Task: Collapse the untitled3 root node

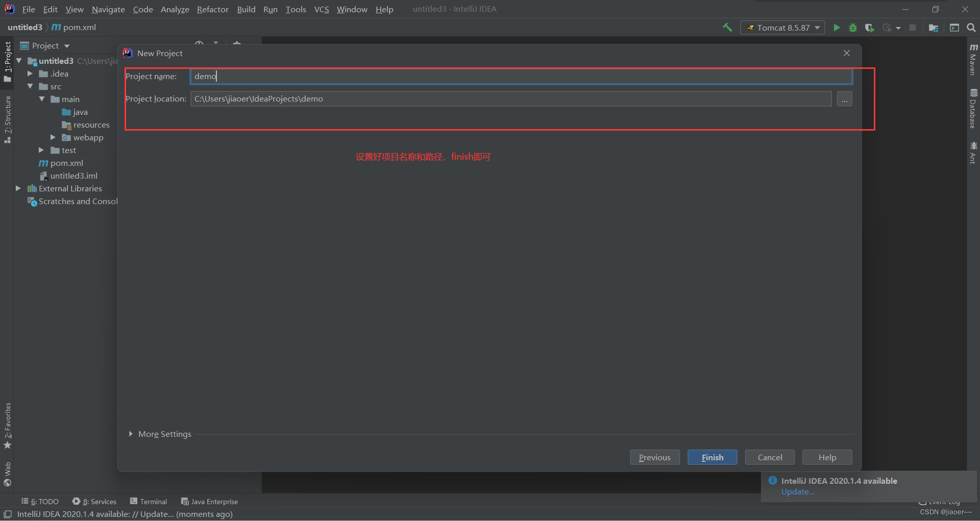Action: coord(19,61)
